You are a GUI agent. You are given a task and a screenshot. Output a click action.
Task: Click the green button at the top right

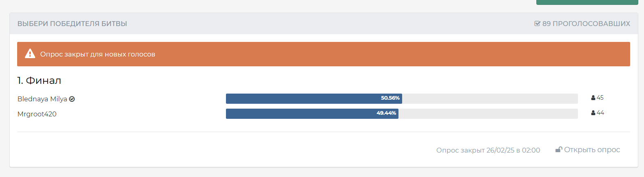[x=587, y=2]
